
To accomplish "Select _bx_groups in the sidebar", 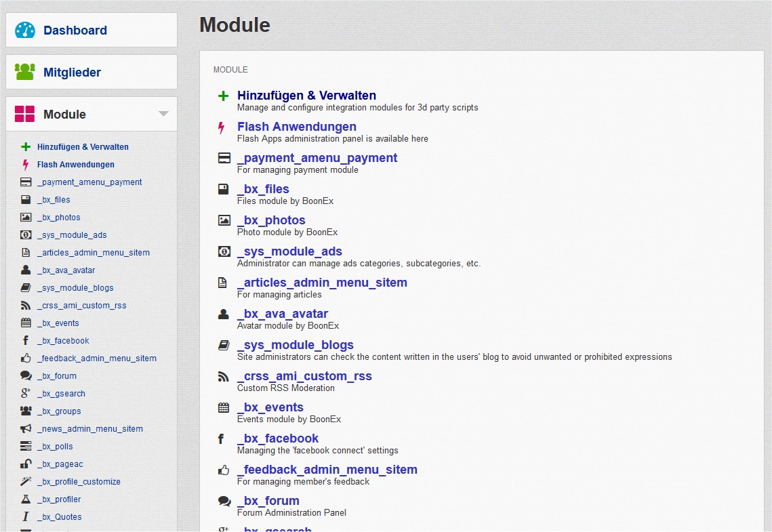I will click(59, 411).
